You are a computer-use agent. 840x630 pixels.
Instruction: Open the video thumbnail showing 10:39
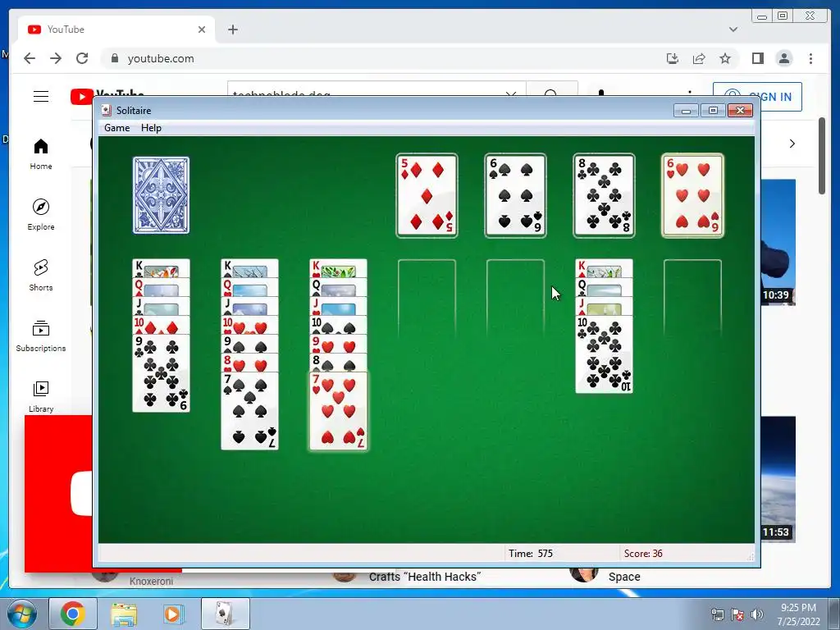click(778, 242)
